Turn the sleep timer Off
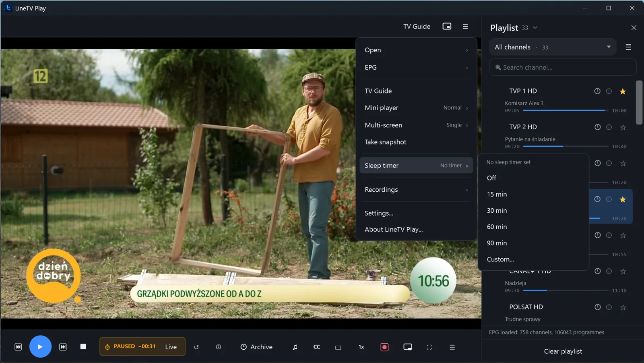The image size is (644, 363). [x=533, y=178]
